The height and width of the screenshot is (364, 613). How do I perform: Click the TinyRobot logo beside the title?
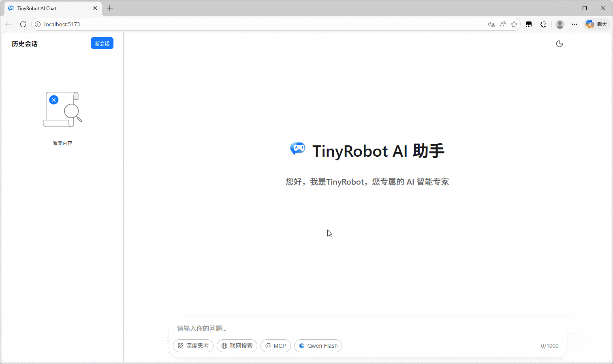298,149
